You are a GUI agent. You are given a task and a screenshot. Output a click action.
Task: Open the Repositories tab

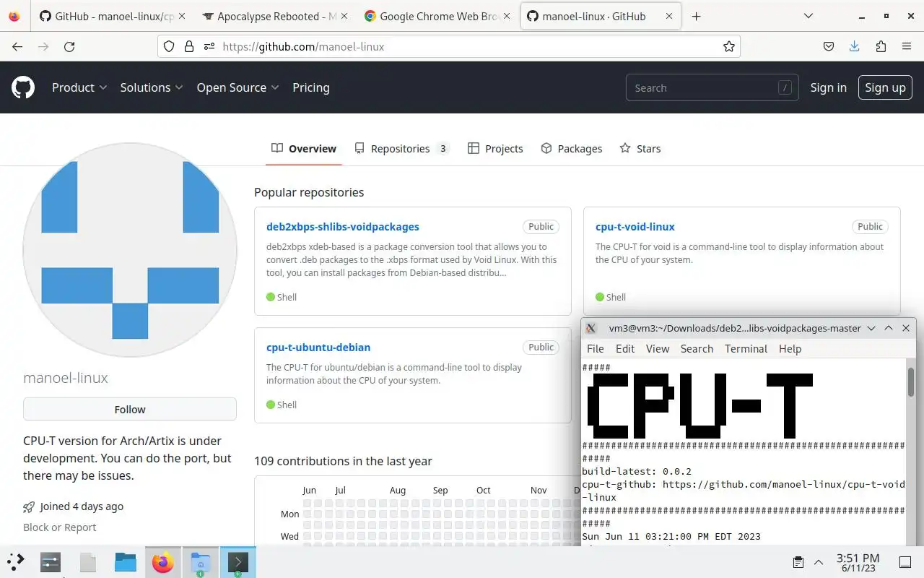401,148
